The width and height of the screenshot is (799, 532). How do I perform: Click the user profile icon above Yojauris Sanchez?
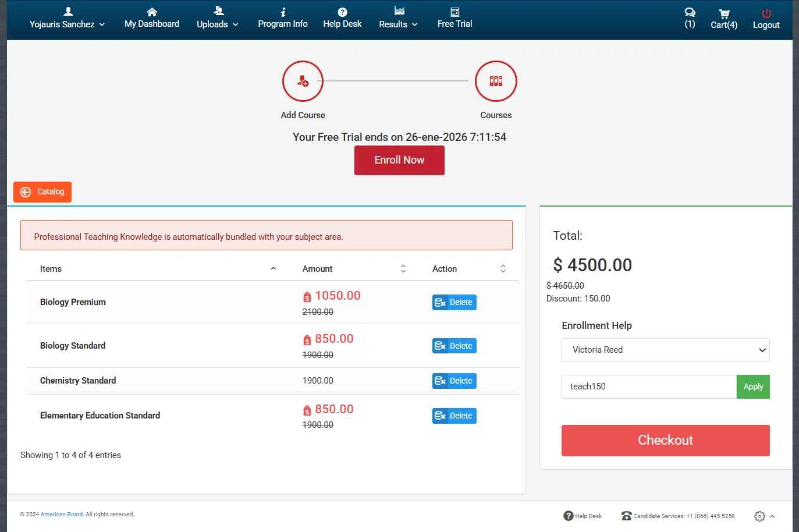[x=68, y=11]
